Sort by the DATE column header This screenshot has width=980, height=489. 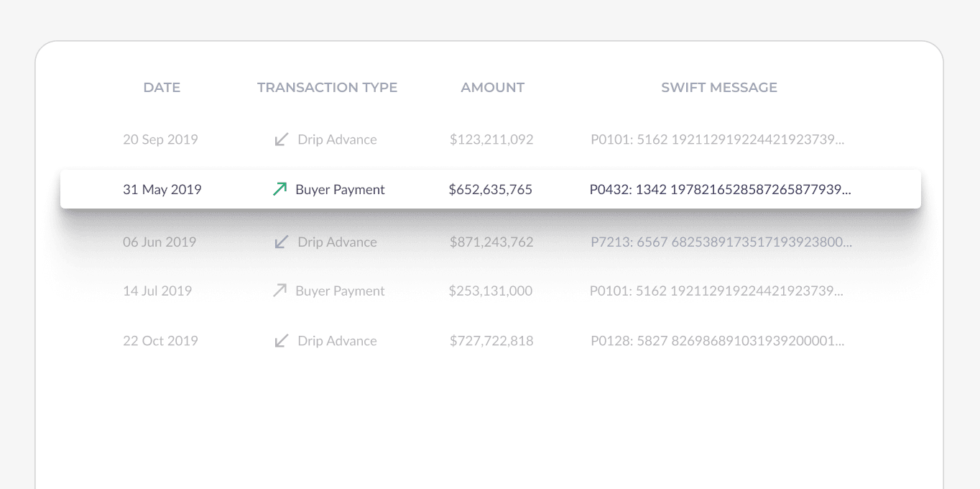pyautogui.click(x=162, y=88)
